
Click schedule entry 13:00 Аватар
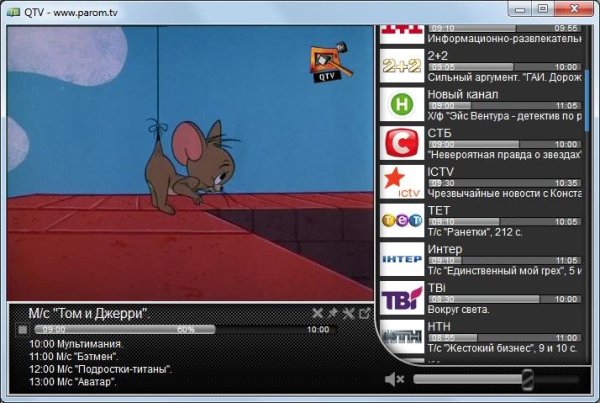point(72,382)
